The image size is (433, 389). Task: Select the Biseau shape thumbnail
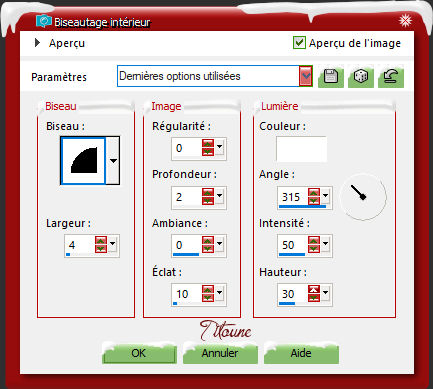pyautogui.click(x=83, y=161)
